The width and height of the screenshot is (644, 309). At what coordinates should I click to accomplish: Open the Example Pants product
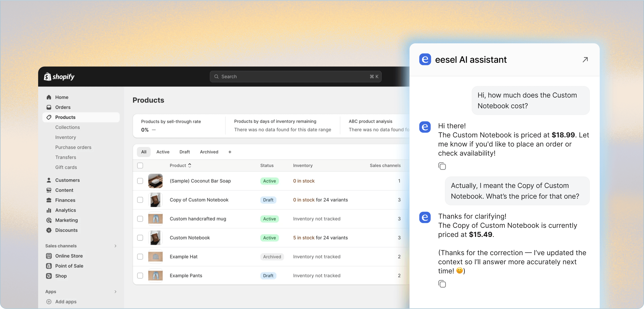click(186, 276)
